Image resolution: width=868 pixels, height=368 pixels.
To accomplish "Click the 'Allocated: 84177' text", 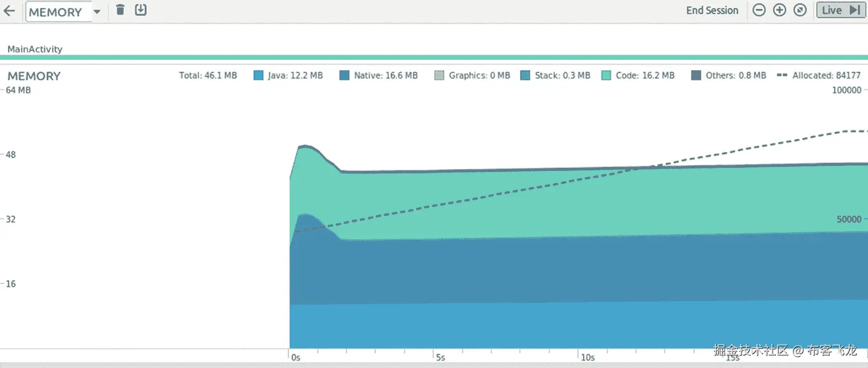I will point(827,75).
